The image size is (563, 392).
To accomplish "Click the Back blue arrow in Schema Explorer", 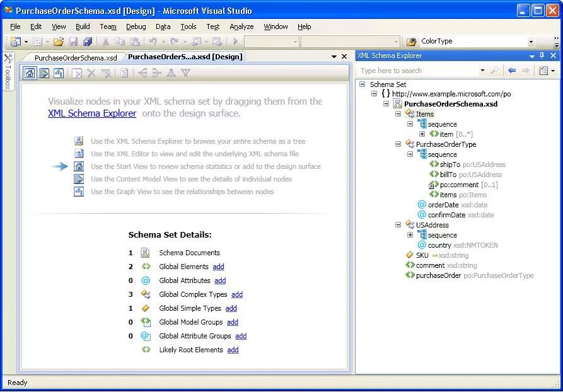I will [512, 71].
